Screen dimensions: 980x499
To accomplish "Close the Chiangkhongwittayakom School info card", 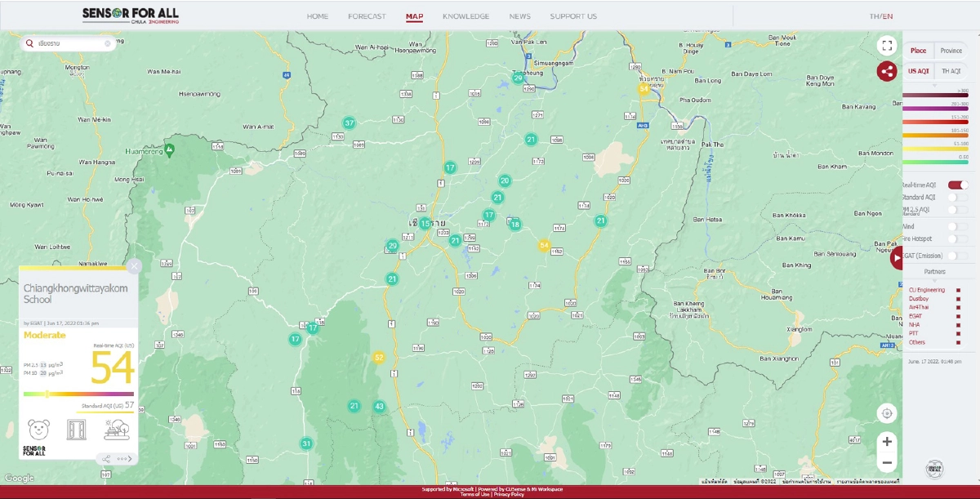I will coord(135,265).
